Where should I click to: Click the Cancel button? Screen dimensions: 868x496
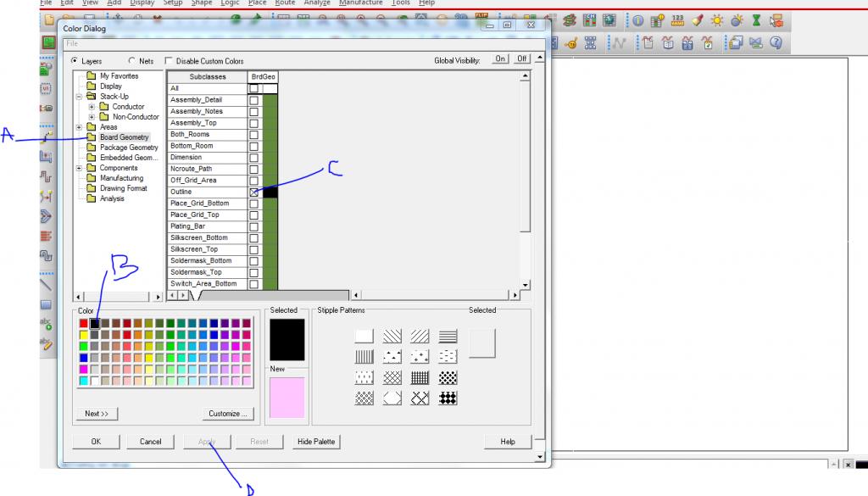coord(150,442)
